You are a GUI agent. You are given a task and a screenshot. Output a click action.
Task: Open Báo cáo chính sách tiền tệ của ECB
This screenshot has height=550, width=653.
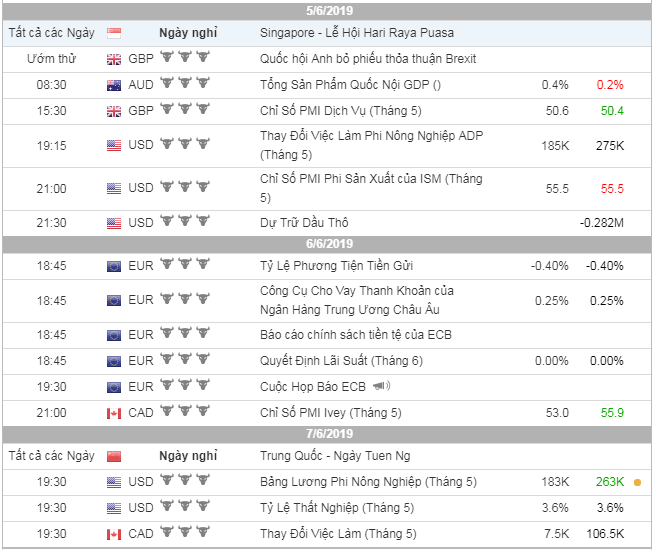click(355, 335)
